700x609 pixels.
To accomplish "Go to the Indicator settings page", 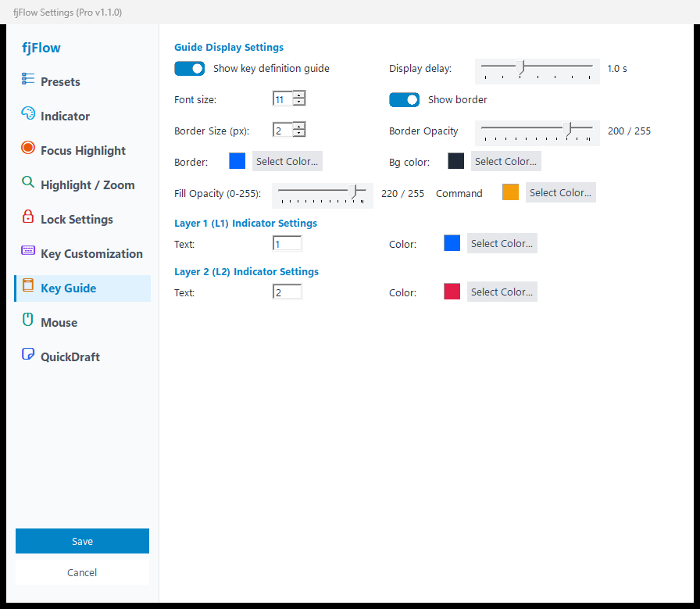I will [83, 116].
